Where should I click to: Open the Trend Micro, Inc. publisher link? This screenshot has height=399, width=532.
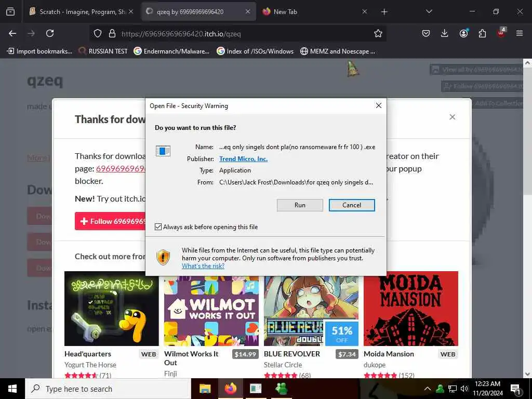pos(243,159)
